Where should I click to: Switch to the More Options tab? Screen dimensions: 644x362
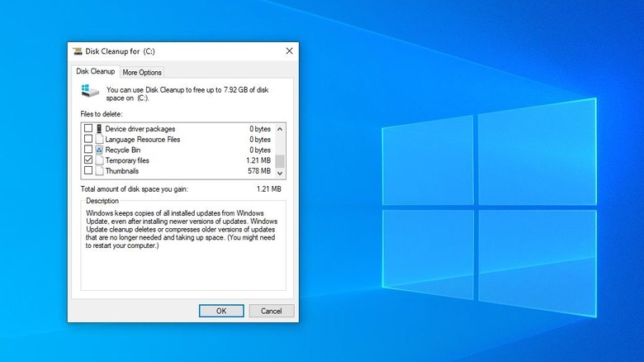point(142,73)
